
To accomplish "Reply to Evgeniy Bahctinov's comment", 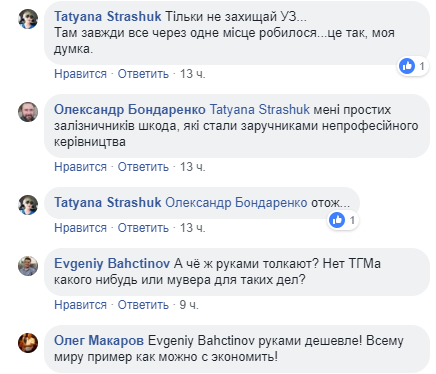I will (143, 305).
